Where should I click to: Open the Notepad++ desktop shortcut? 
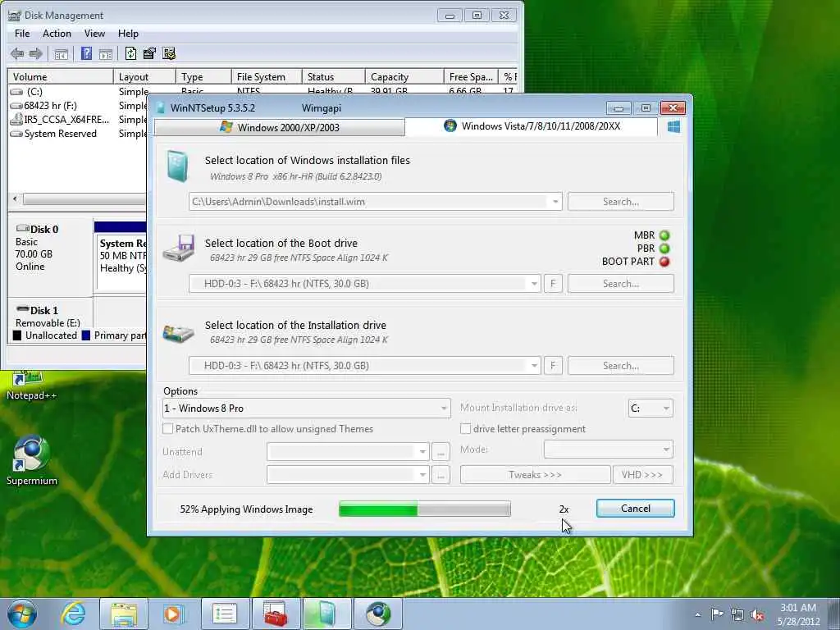pos(30,386)
